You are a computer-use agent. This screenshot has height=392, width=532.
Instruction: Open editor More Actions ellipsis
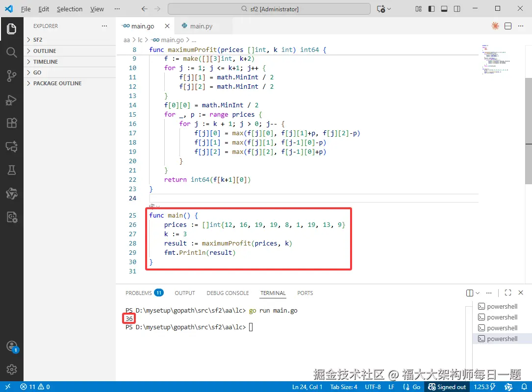(x=521, y=26)
